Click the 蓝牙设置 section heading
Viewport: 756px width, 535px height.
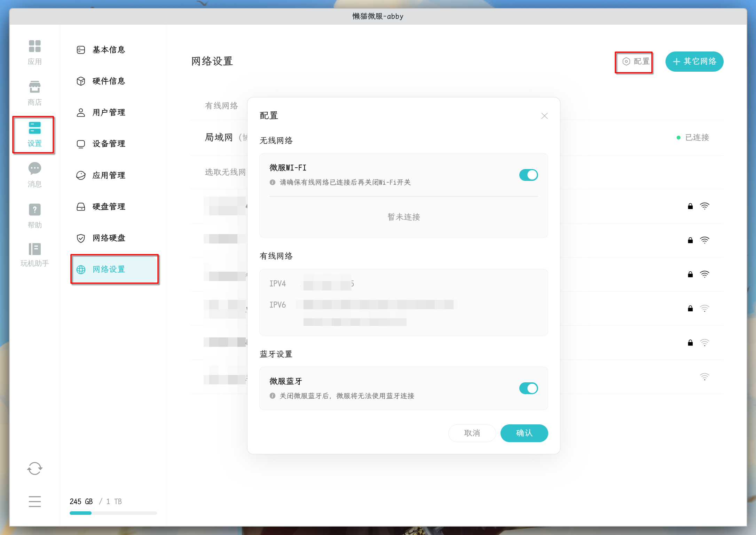pyautogui.click(x=276, y=354)
